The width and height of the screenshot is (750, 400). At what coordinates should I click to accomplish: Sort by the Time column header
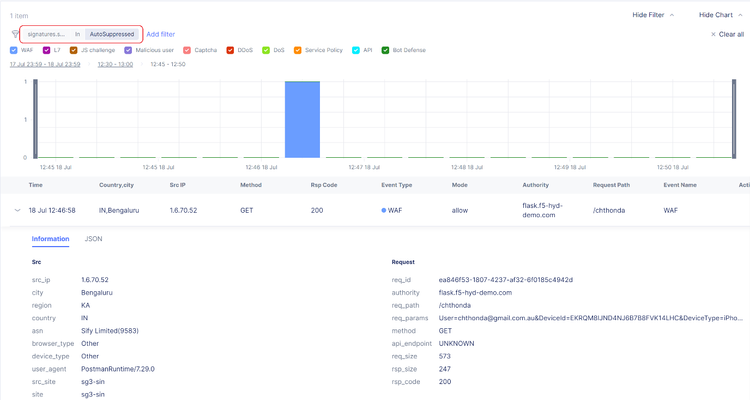point(35,185)
